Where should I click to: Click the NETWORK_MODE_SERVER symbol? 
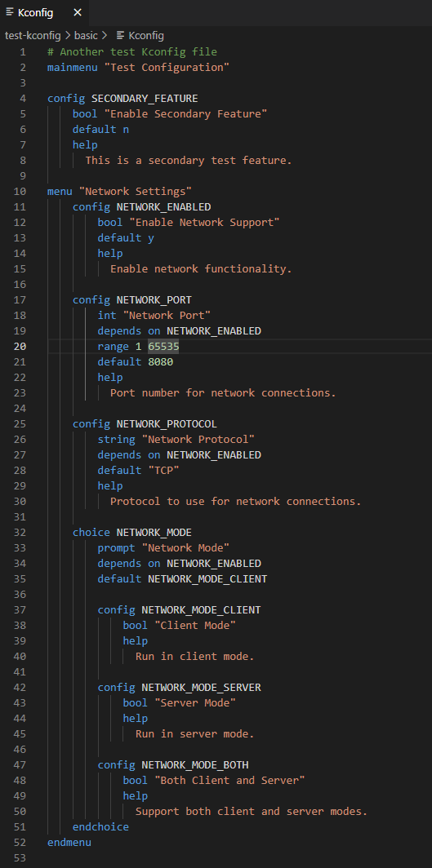201,688
